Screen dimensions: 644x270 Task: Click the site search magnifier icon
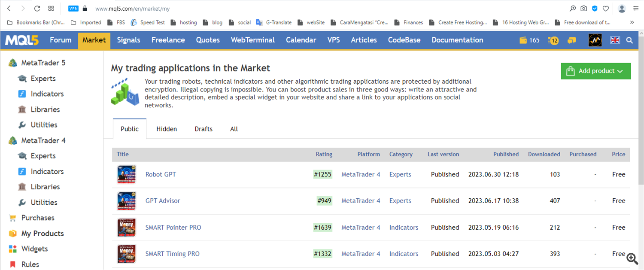tap(629, 40)
